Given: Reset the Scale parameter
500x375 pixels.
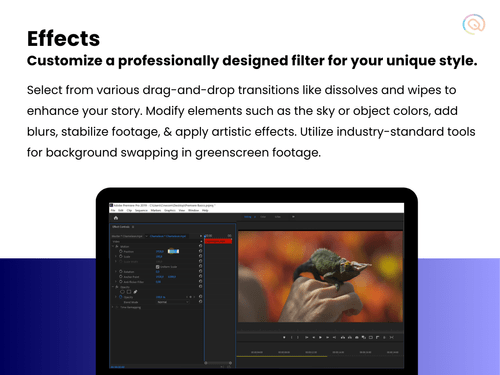Looking at the screenshot, I should (x=200, y=256).
